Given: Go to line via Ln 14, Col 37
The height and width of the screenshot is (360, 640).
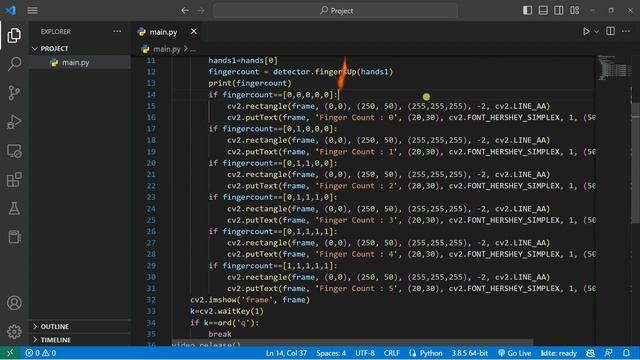Looking at the screenshot, I should tap(286, 353).
